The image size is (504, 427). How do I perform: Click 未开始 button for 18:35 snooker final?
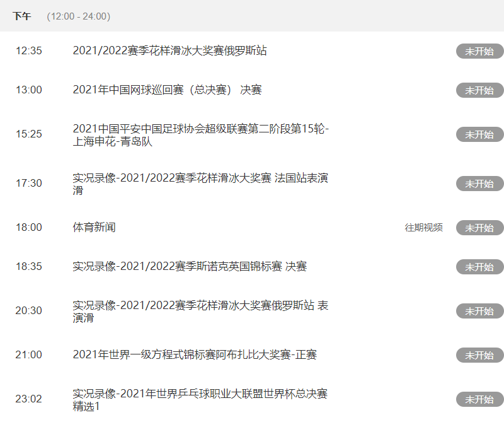point(479,267)
